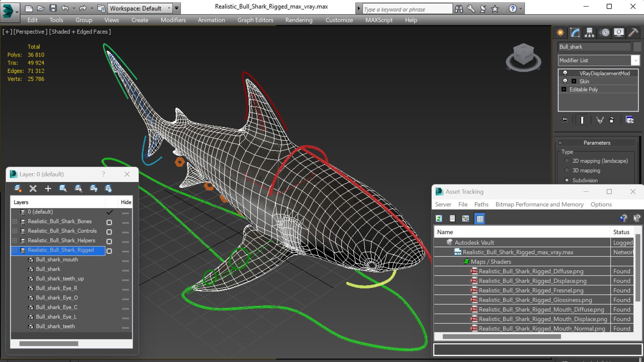
Task: Select 3D mapping radio button
Action: (x=567, y=170)
